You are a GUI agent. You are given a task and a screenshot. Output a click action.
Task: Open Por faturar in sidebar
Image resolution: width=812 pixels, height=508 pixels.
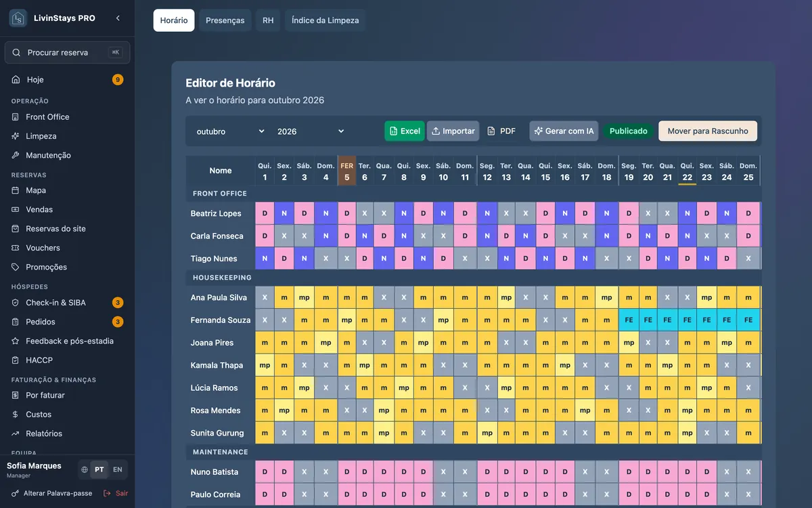(x=67, y=395)
